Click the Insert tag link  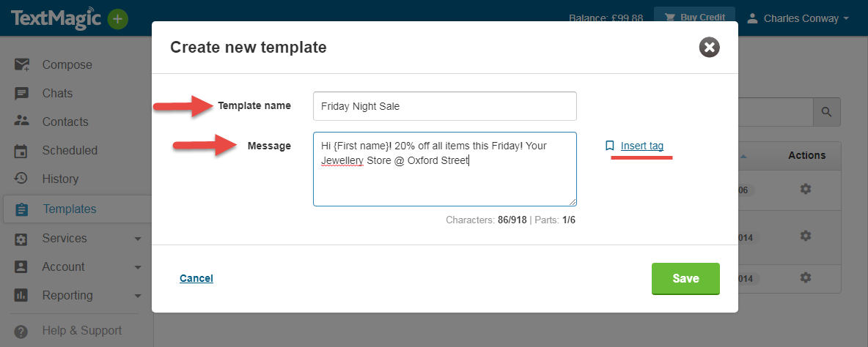point(641,146)
